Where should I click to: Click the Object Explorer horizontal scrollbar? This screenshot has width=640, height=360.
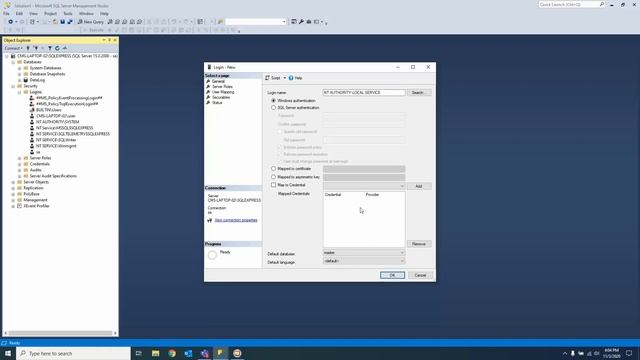pyautogui.click(x=60, y=333)
